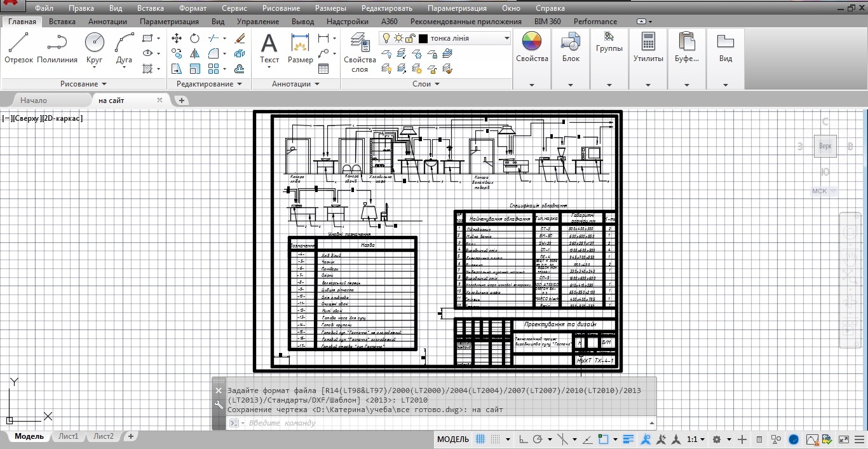868x449 pixels.
Task: Click the Rectangle drawing tool icon
Action: (147, 38)
